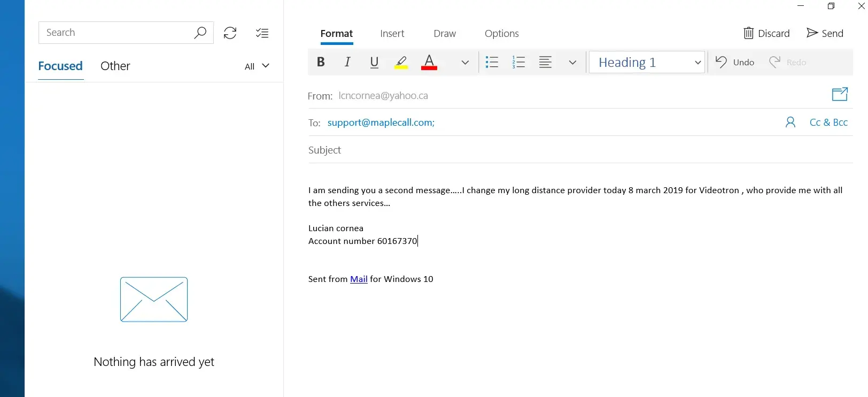Switch to the Insert tab
The image size is (868, 397).
[x=392, y=34]
